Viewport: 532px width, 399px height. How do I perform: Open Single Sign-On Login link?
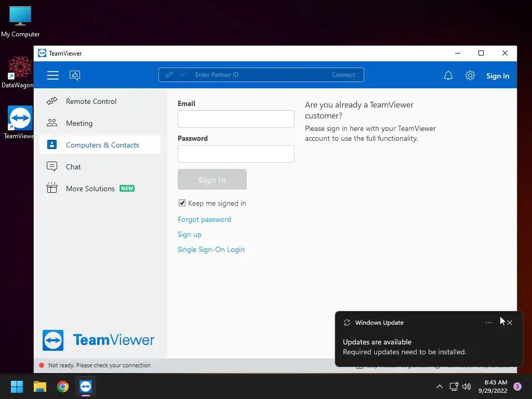[x=211, y=249]
